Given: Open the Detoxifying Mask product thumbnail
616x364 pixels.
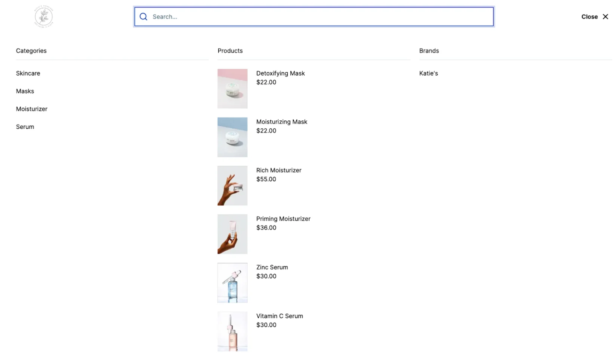Looking at the screenshot, I should [233, 89].
